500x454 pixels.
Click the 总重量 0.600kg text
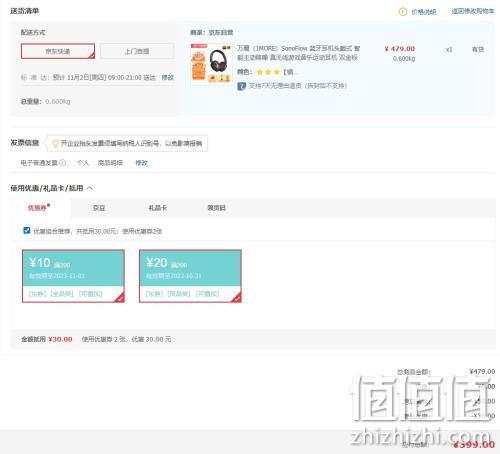(x=45, y=101)
